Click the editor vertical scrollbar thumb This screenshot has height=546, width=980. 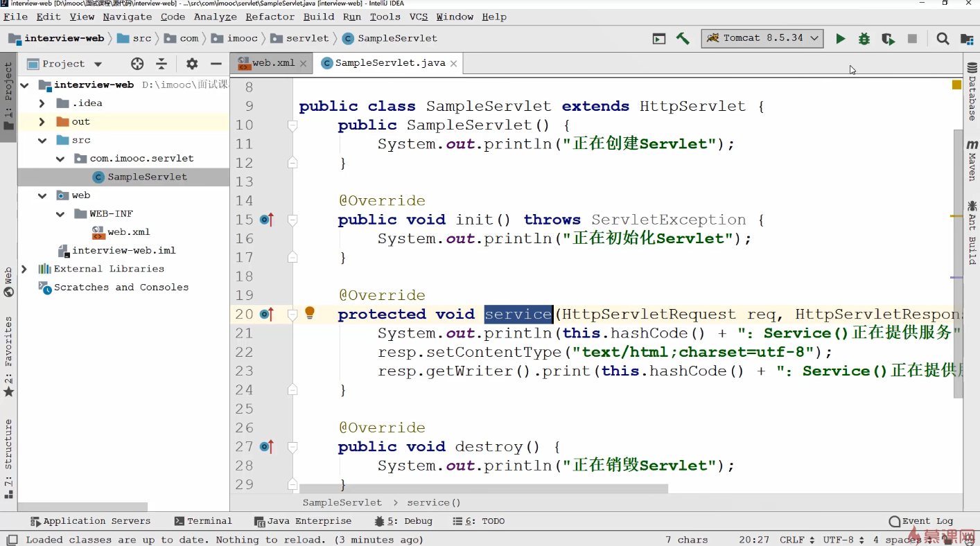coord(958,263)
